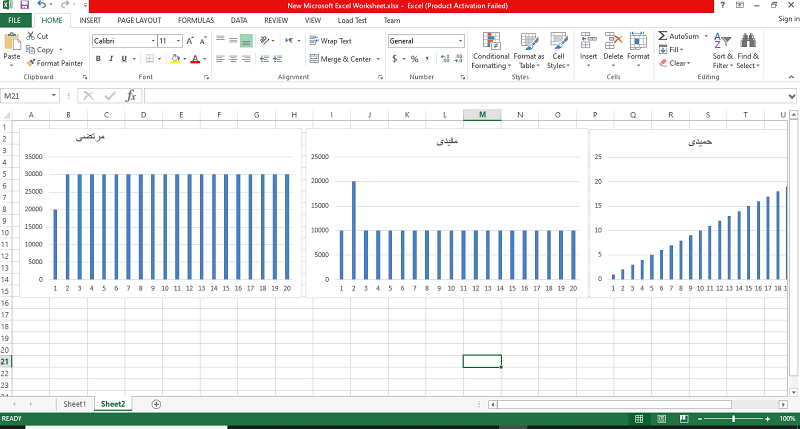Decrease font size with smaller A
800x429 pixels.
(203, 41)
